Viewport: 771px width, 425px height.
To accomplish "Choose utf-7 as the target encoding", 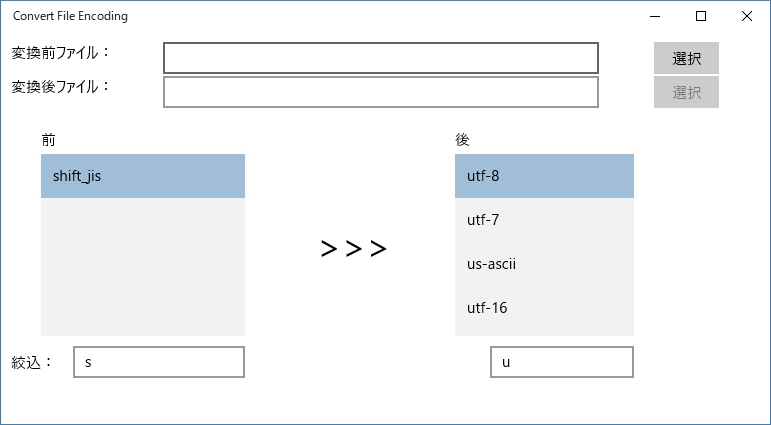I will (544, 220).
